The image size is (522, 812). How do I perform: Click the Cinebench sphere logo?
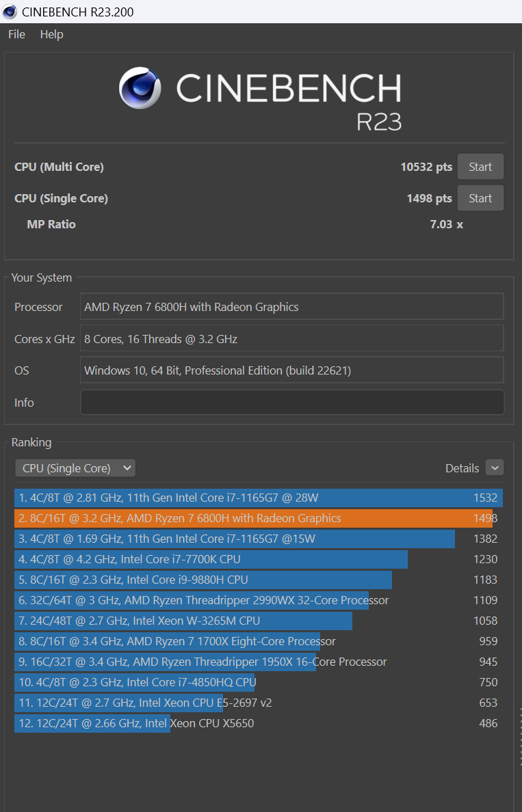[140, 87]
